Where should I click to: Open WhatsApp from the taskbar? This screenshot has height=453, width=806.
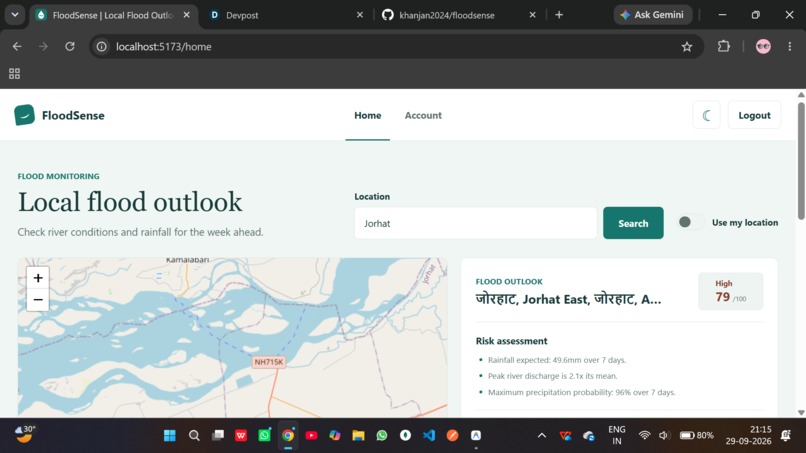(x=381, y=436)
